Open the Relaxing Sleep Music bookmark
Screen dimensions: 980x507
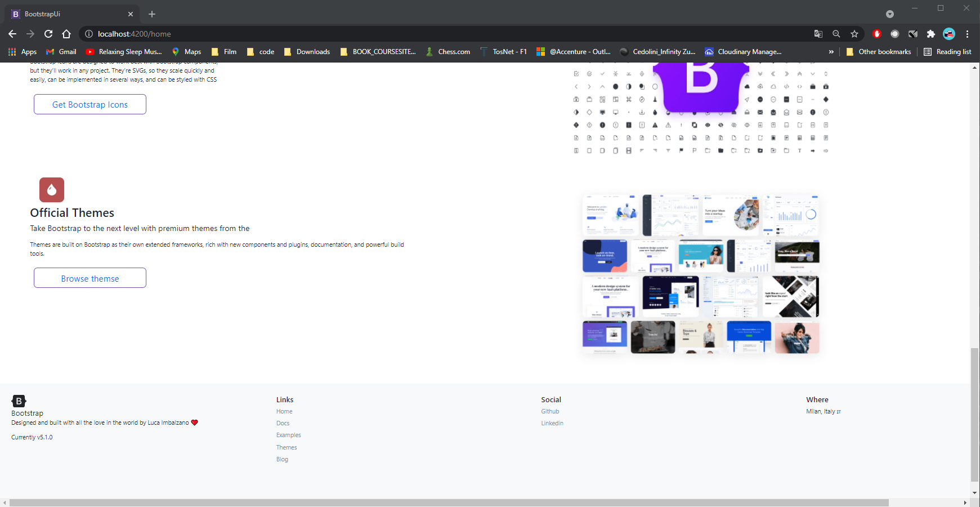click(x=124, y=52)
